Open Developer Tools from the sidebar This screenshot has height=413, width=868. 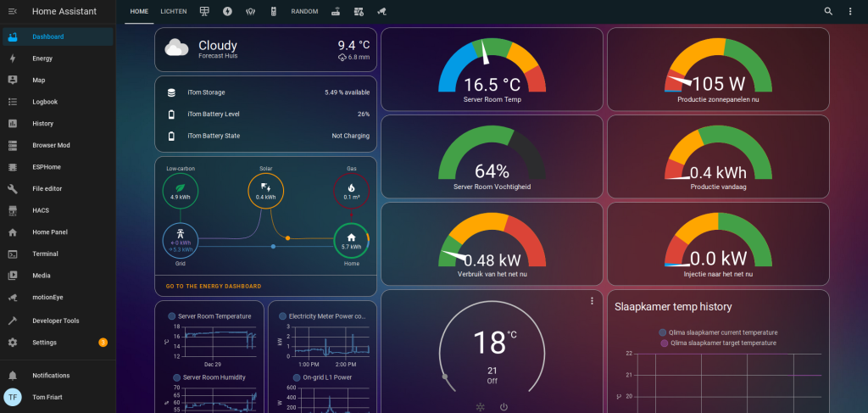pyautogui.click(x=55, y=321)
